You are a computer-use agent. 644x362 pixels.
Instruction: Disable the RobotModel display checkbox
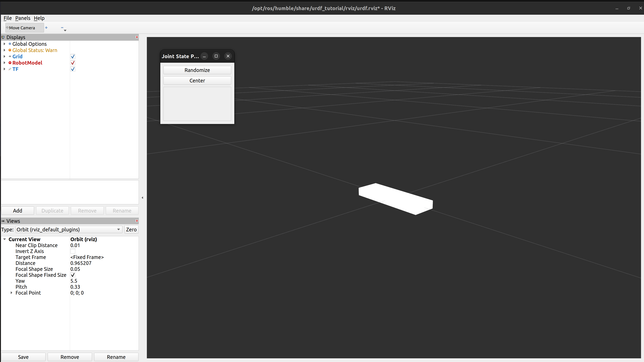[73, 63]
